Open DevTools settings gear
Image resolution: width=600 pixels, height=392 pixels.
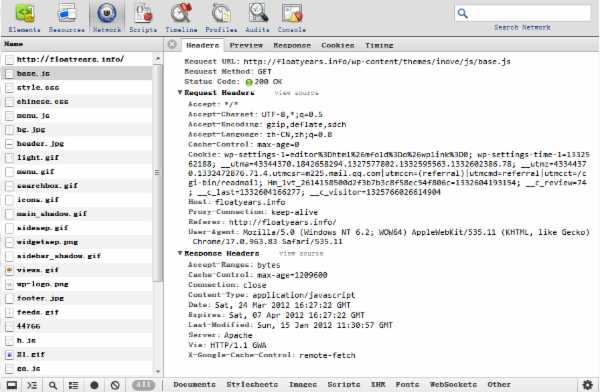(x=587, y=385)
